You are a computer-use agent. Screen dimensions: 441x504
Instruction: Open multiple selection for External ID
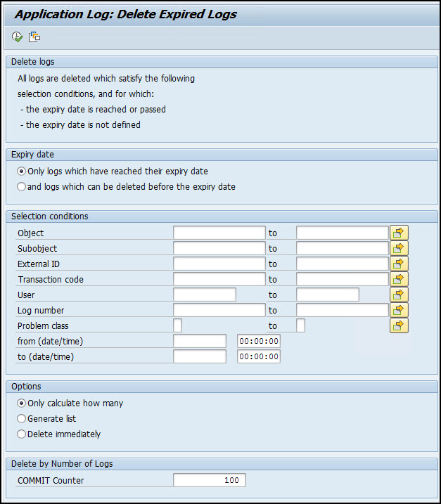coord(399,264)
